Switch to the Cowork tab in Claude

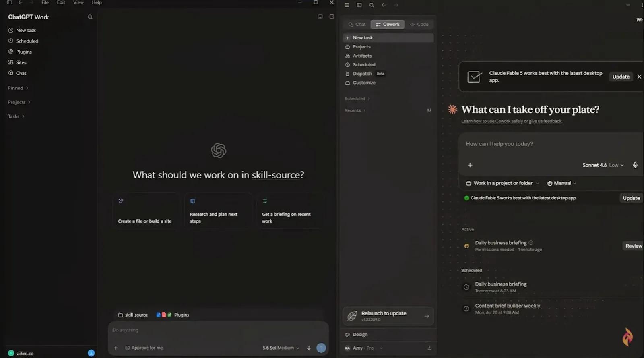(x=388, y=24)
